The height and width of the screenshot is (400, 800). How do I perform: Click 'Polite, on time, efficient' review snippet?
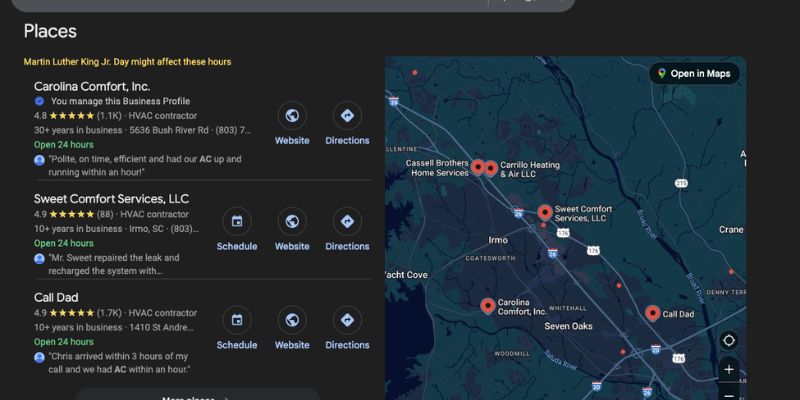[x=145, y=166]
